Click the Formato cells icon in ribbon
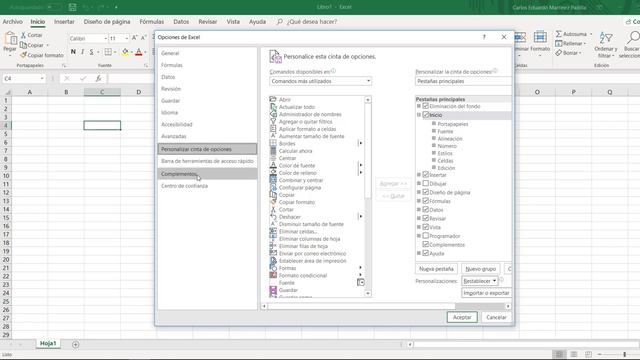 pyautogui.click(x=540, y=37)
